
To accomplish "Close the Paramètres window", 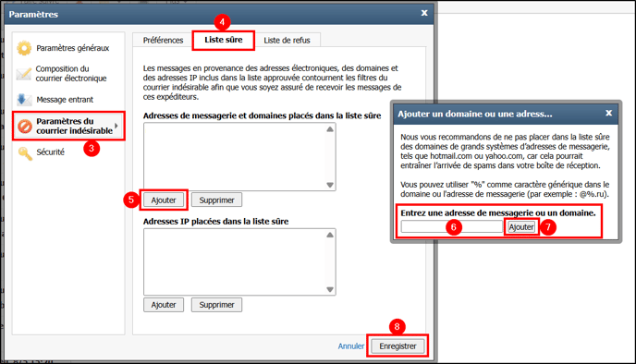I will [x=424, y=13].
